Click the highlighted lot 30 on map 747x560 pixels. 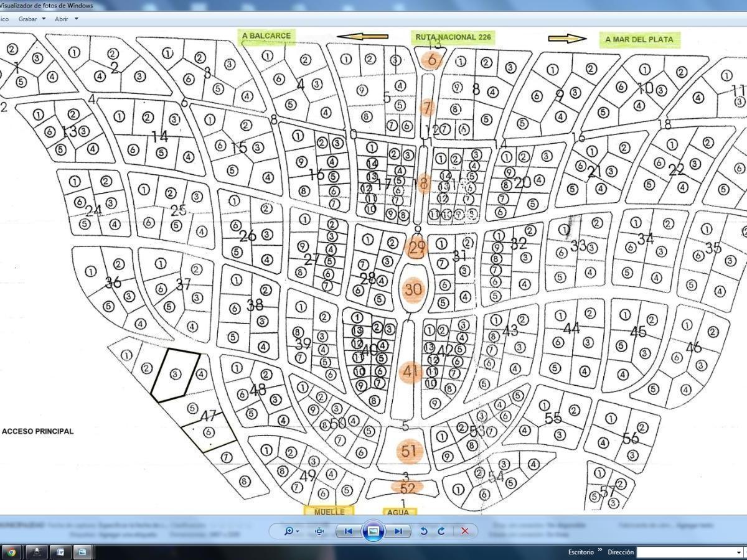tap(413, 289)
